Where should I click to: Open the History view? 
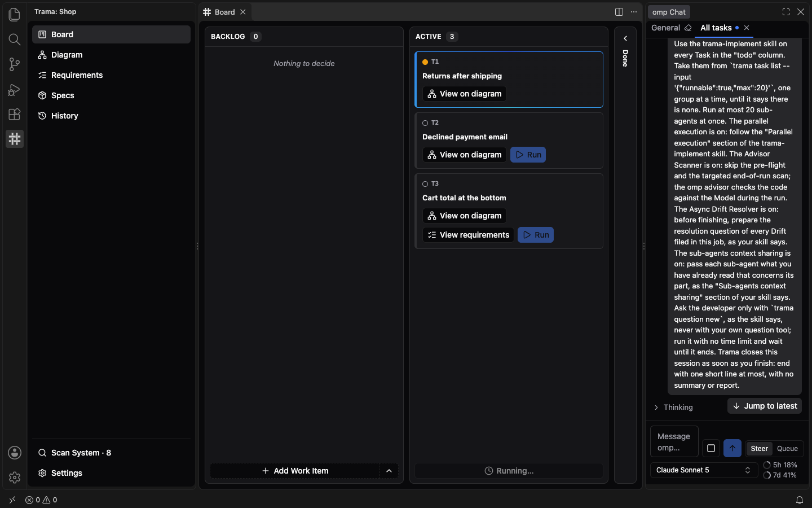tap(111, 116)
